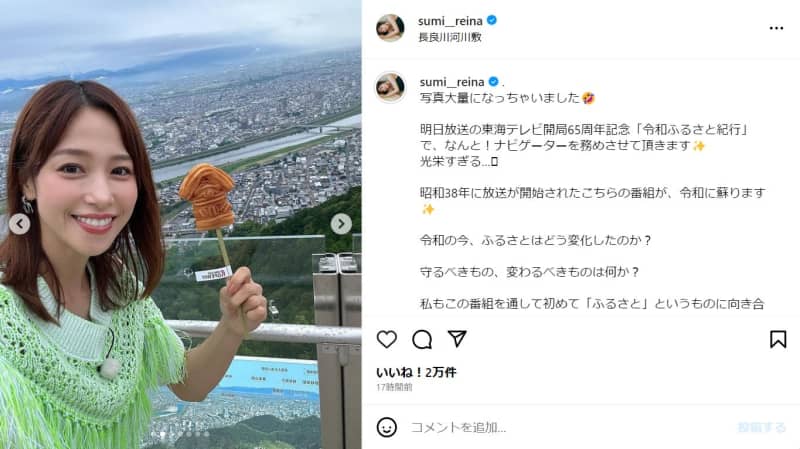Save post with bookmark icon
Screen dimensions: 800x449
coord(778,339)
